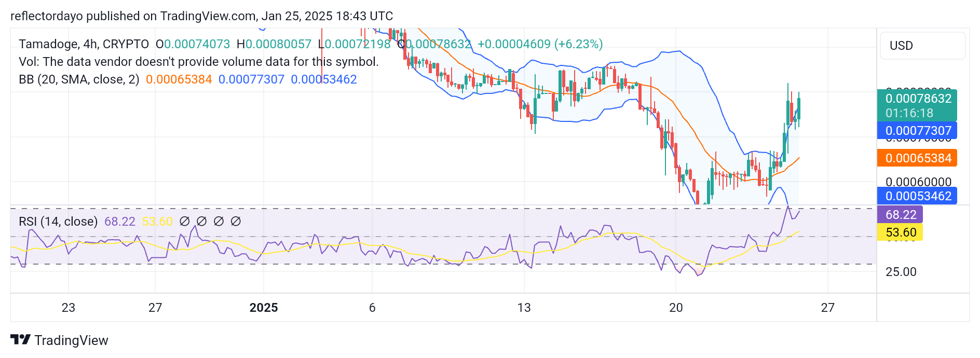The height and width of the screenshot is (358, 980).
Task: Click the change value +0.00004609 (+6.23%)
Action: pyautogui.click(x=540, y=44)
